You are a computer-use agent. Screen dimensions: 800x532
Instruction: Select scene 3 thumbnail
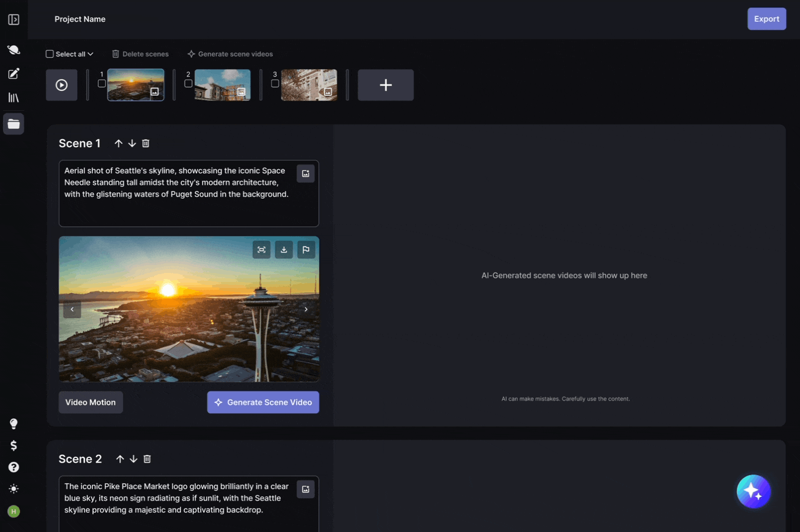309,85
